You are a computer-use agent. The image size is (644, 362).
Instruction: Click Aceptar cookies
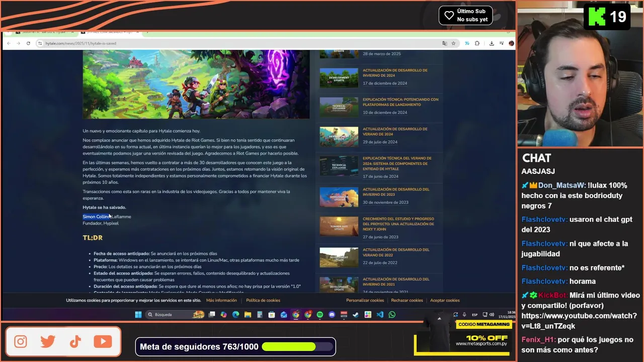click(445, 300)
